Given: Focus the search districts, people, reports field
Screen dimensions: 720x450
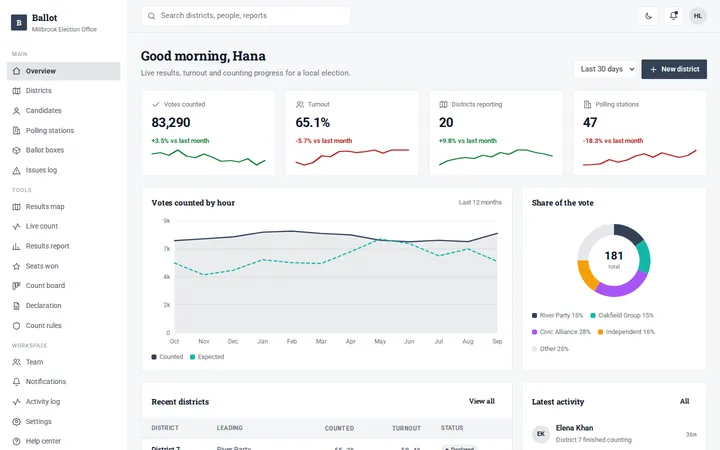Looking at the screenshot, I should point(246,16).
